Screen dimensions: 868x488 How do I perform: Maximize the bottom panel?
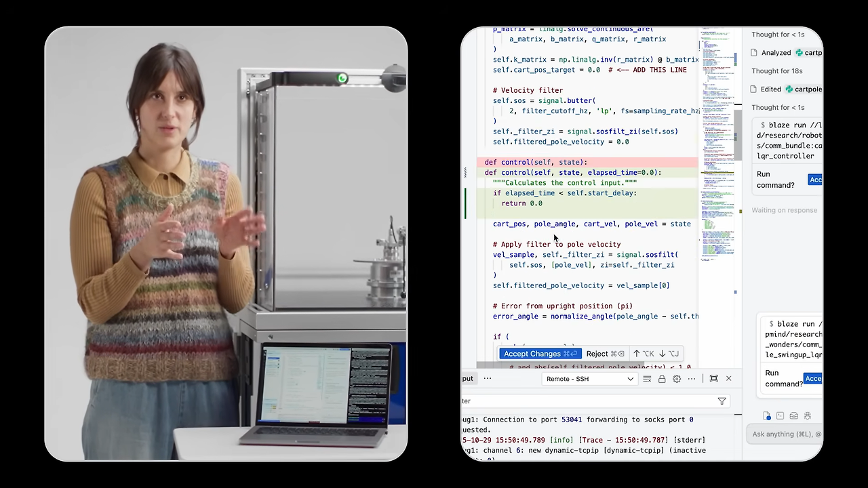tap(714, 379)
